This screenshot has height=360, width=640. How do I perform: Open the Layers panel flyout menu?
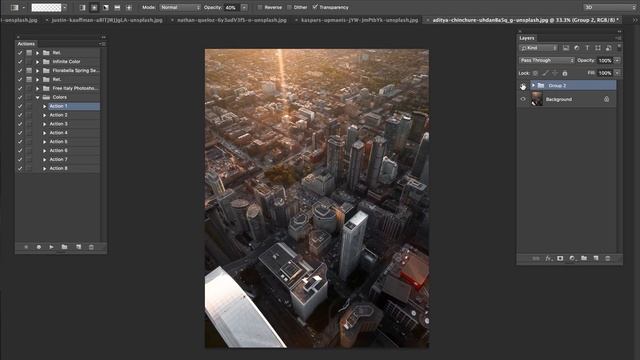[x=618, y=38]
